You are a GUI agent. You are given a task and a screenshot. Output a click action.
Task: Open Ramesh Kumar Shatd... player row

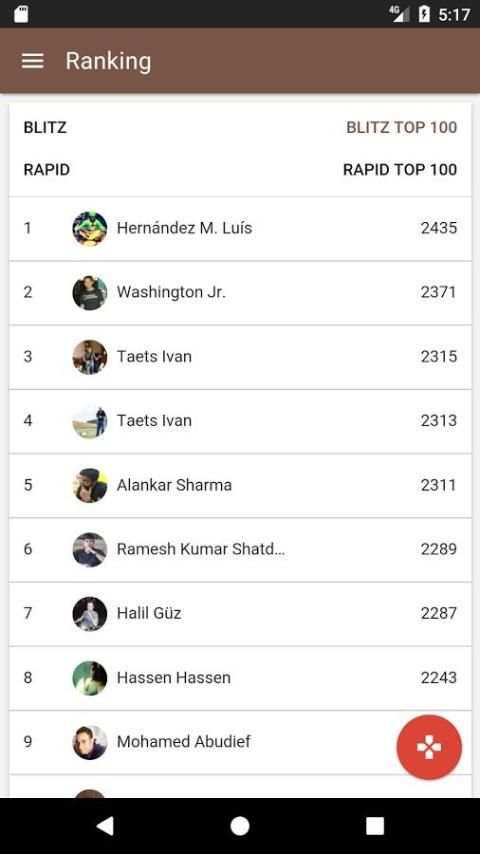(240, 550)
